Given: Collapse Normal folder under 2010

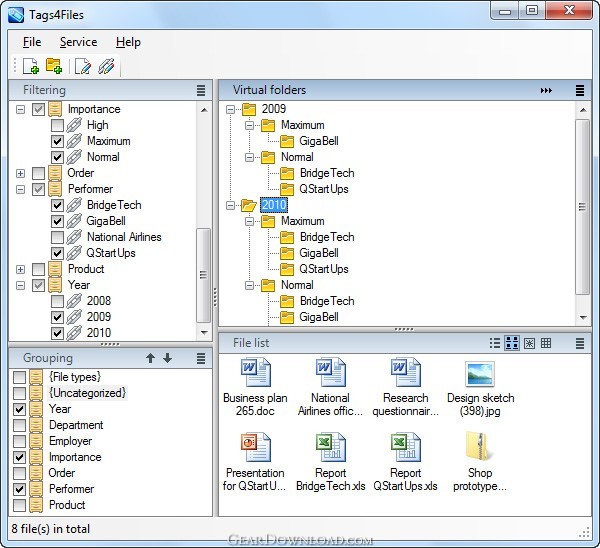Looking at the screenshot, I should coord(249,285).
